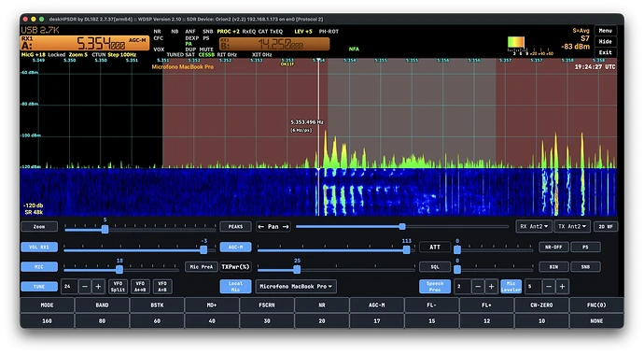
Task: Click the S-meter bar graph
Action: point(516,42)
